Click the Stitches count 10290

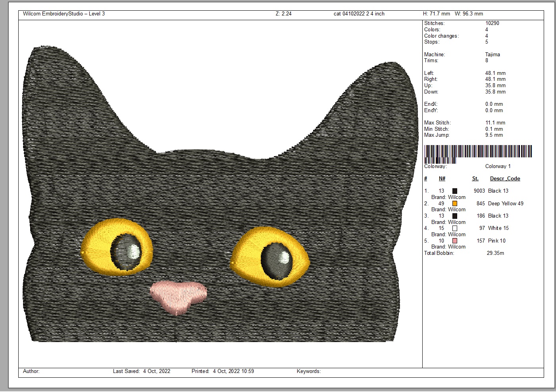(x=492, y=23)
